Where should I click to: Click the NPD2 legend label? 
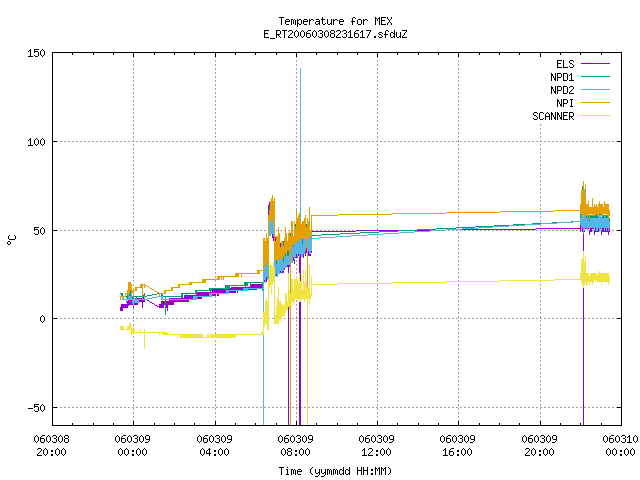(562, 90)
